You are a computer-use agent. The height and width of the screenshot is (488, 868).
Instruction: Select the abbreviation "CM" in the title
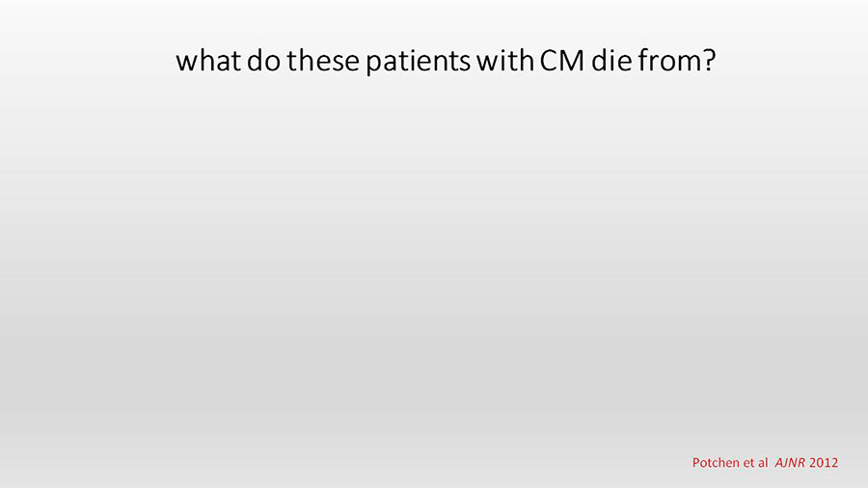562,61
